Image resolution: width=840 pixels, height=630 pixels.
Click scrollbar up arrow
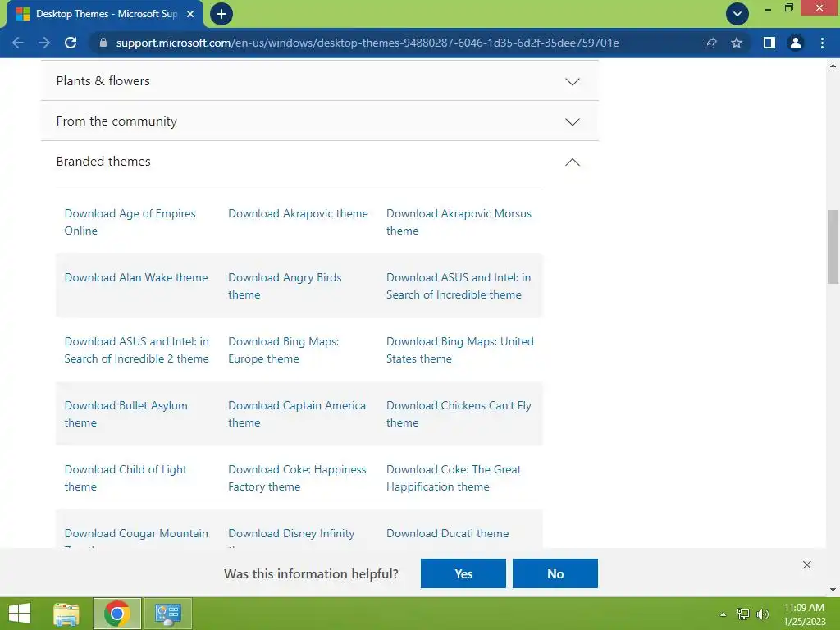tap(833, 66)
